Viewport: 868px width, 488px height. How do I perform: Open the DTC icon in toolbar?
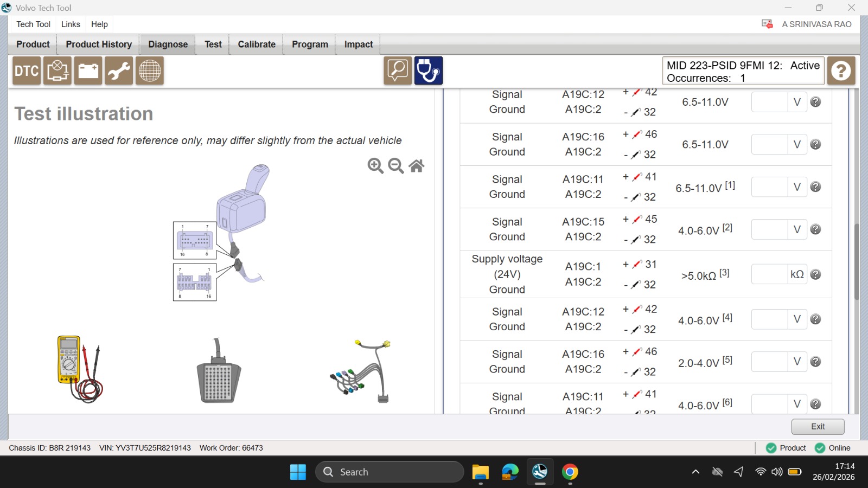[x=27, y=70]
